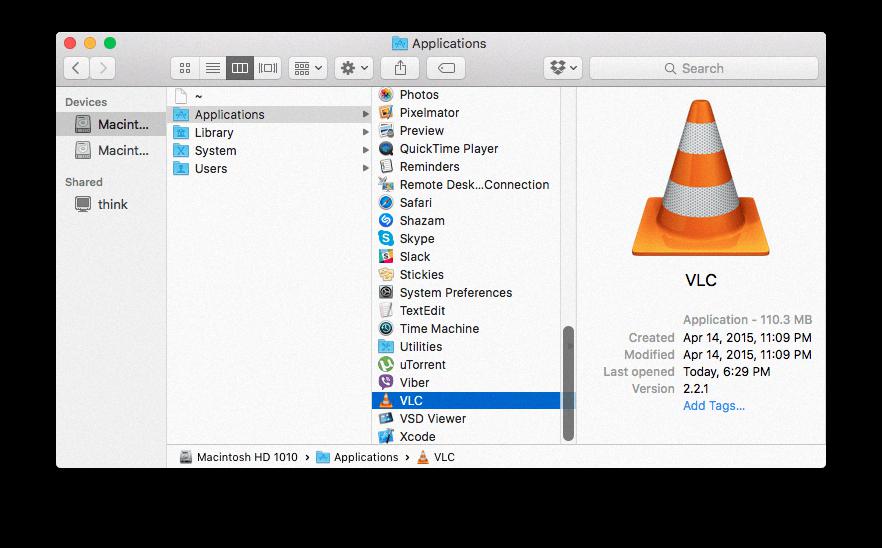Image resolution: width=882 pixels, height=548 pixels.
Task: Switch to list view
Action: click(213, 68)
